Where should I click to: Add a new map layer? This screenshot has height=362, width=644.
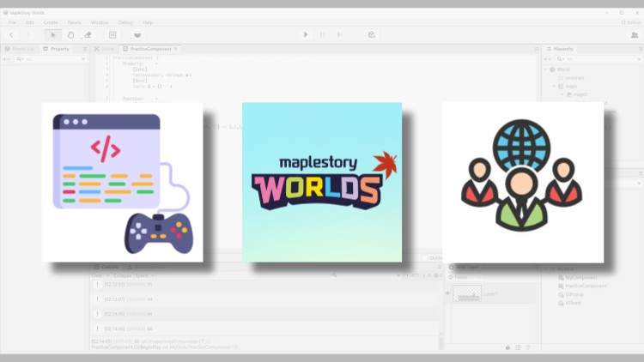(518, 347)
